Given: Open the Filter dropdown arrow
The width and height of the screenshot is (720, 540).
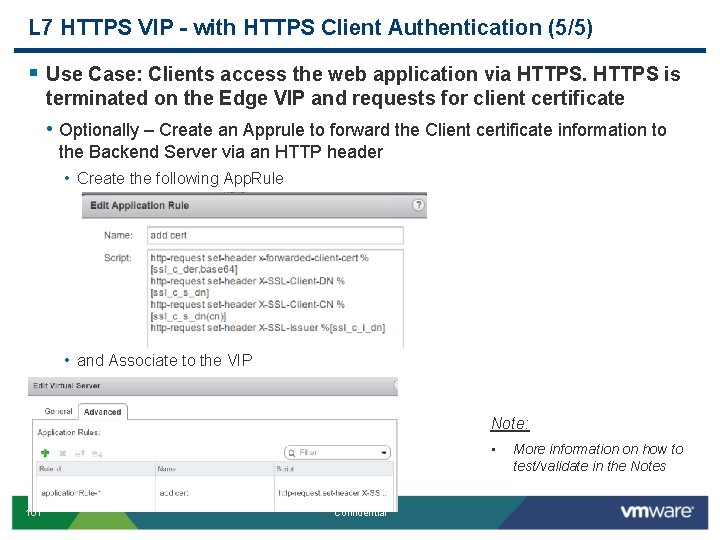Looking at the screenshot, I should point(383,453).
